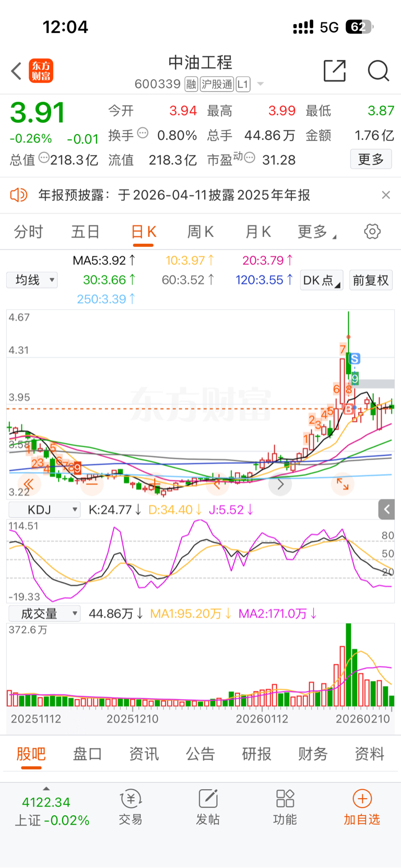This screenshot has width=401, height=868.
Task: Open the 财务 tab
Action: [313, 754]
